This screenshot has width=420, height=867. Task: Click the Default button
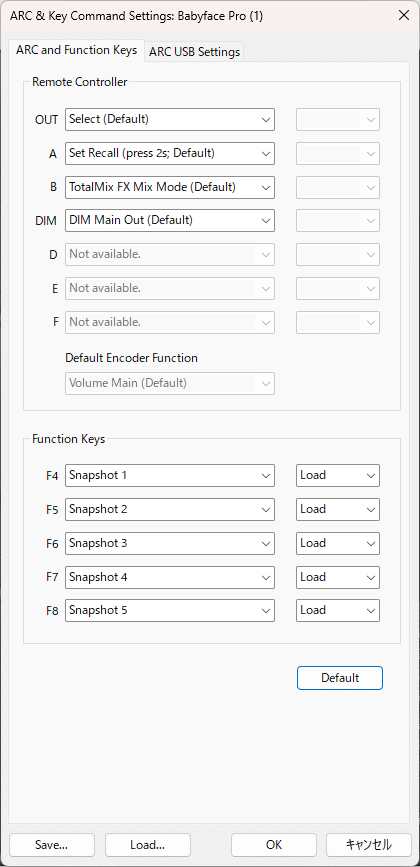(340, 678)
